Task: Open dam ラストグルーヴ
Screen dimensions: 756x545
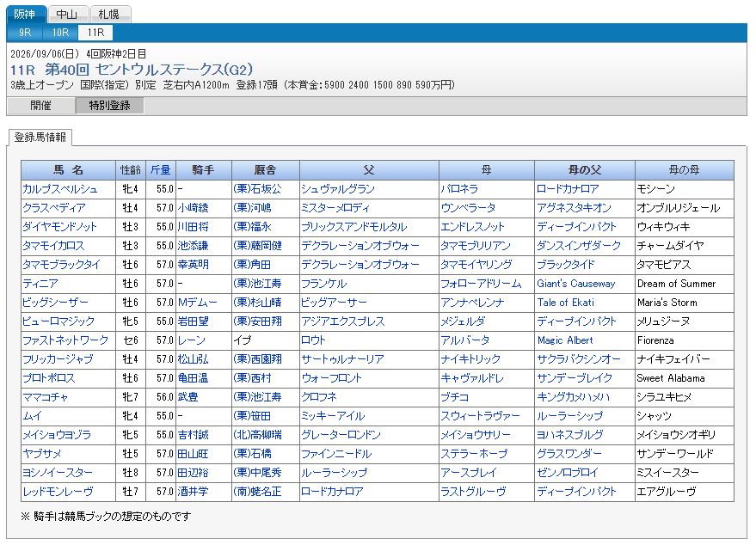Action: point(473,492)
